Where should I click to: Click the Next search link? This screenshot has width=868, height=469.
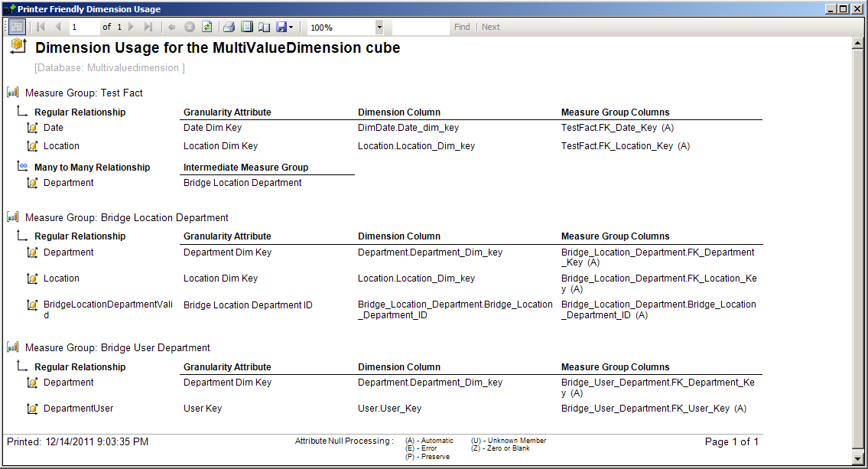point(490,26)
